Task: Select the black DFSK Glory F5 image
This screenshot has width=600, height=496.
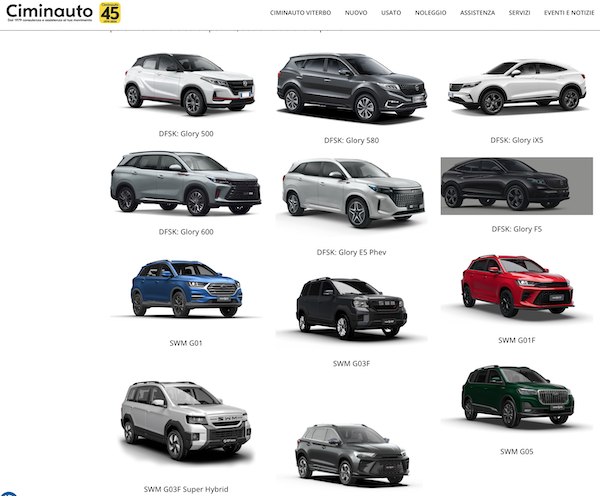Action: coord(516,186)
